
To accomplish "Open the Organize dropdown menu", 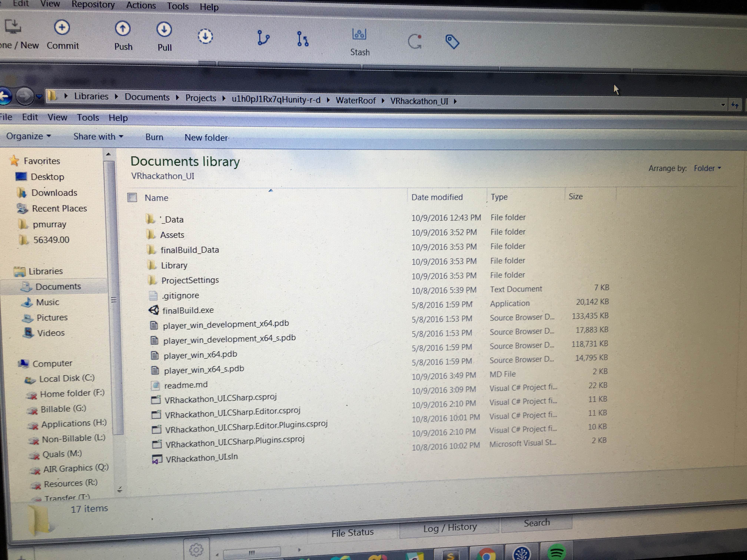I will [x=28, y=136].
